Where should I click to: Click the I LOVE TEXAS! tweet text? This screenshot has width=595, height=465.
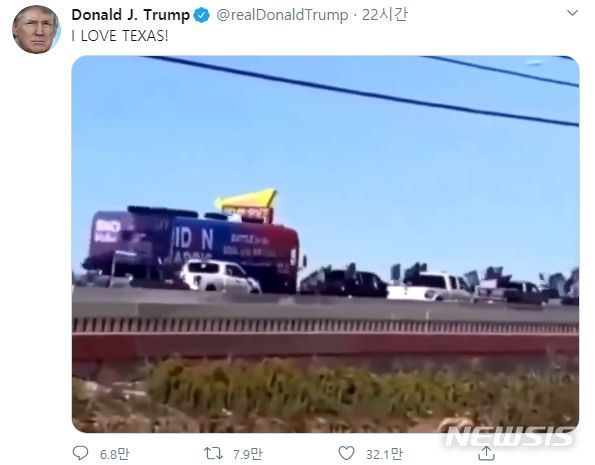pos(120,36)
